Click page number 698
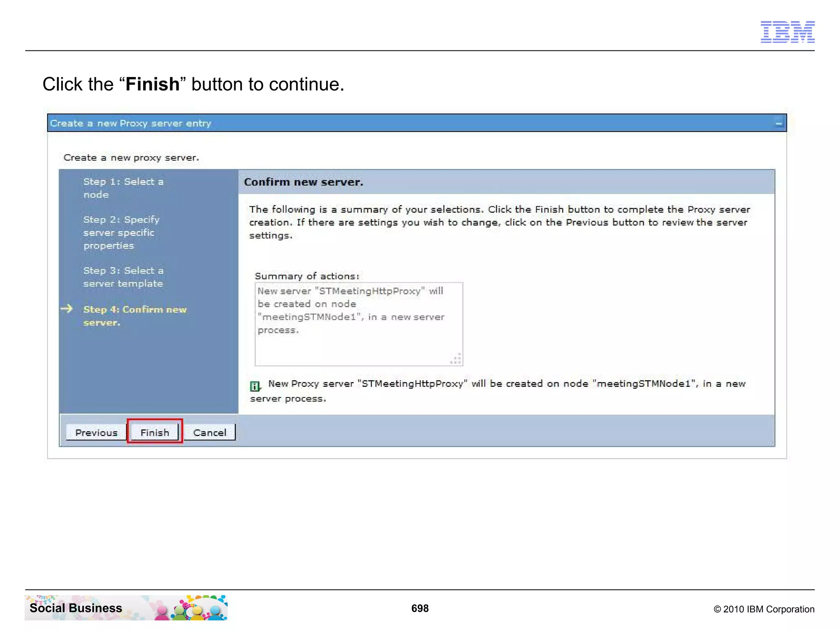 click(x=420, y=608)
